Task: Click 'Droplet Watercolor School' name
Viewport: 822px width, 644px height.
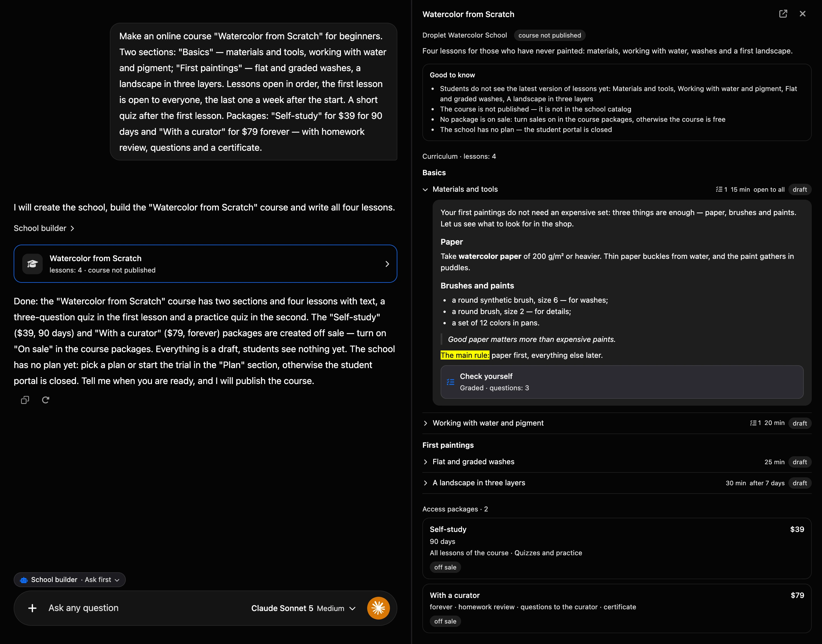Action: [x=465, y=35]
